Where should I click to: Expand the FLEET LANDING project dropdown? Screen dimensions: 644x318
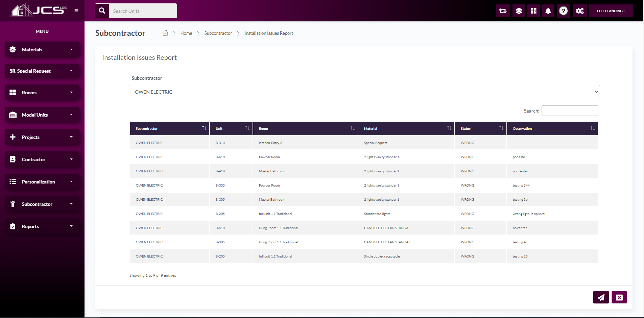(x=611, y=11)
